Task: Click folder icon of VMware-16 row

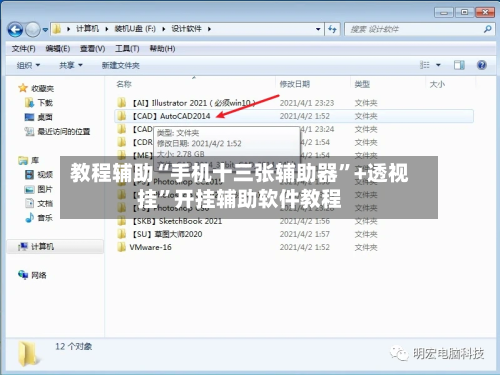Action: tap(122, 247)
